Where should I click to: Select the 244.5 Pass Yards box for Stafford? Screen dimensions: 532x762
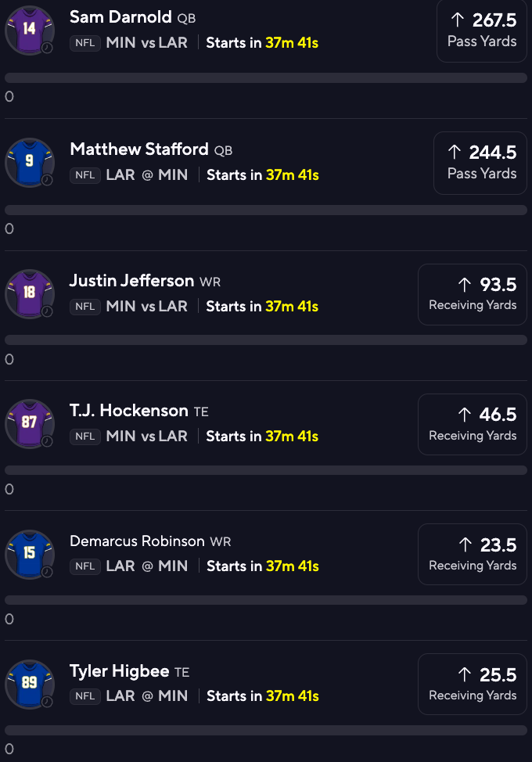click(x=480, y=163)
